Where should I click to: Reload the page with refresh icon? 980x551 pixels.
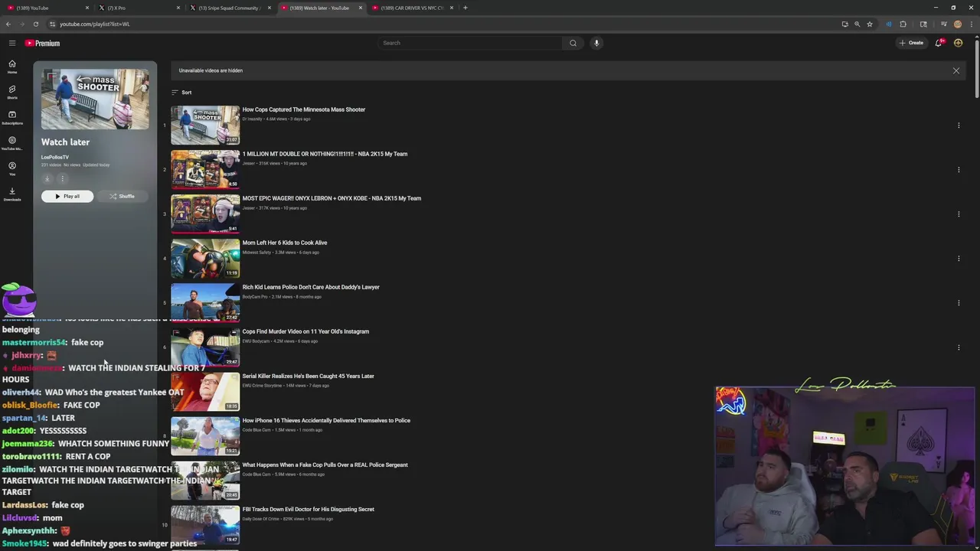pyautogui.click(x=35, y=24)
